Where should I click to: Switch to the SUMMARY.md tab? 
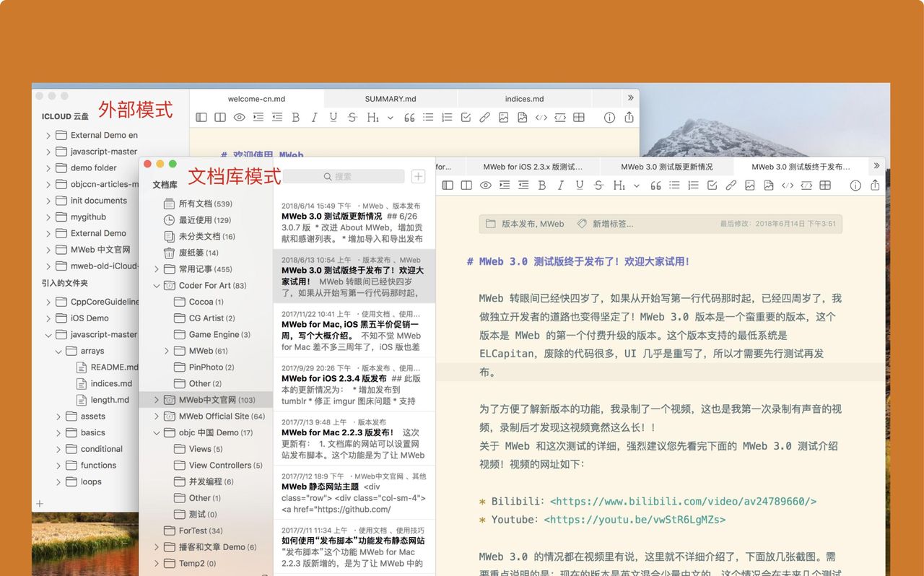coord(390,98)
